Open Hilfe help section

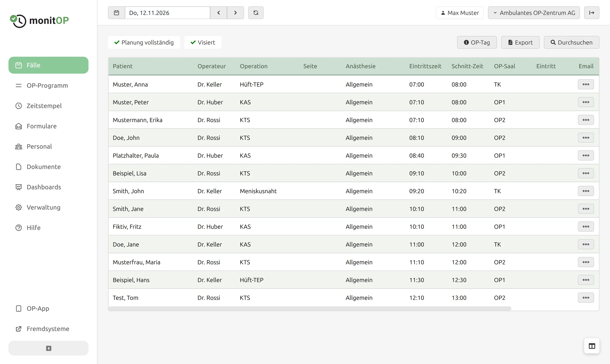[49, 228]
